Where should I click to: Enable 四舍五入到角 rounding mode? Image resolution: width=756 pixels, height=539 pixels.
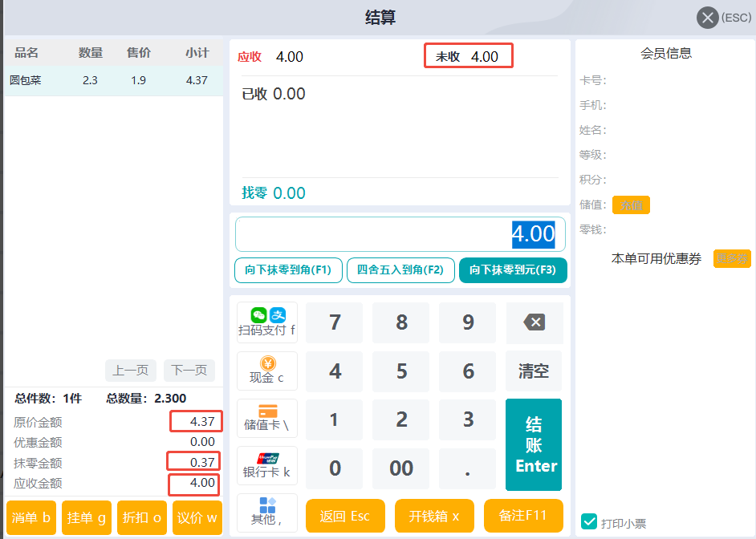tap(400, 270)
